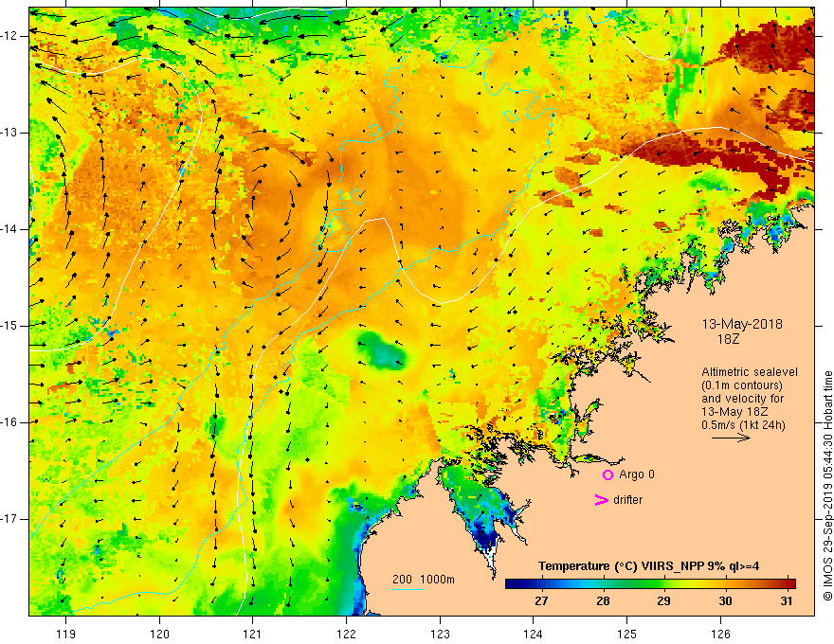
Task: Click the '125' longitude axis label
Action: [626, 634]
